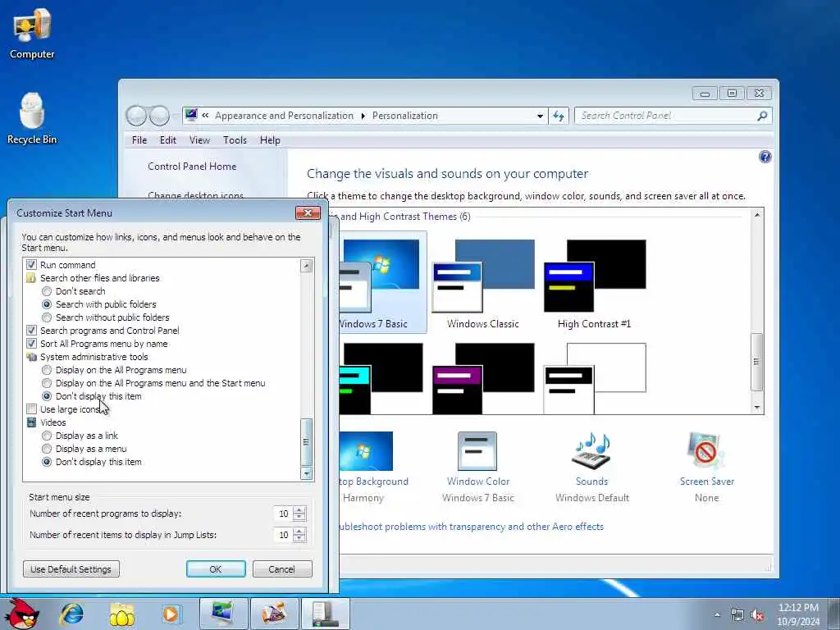Viewport: 840px width, 630px height.
Task: Select Search with public folders option
Action: click(x=47, y=304)
